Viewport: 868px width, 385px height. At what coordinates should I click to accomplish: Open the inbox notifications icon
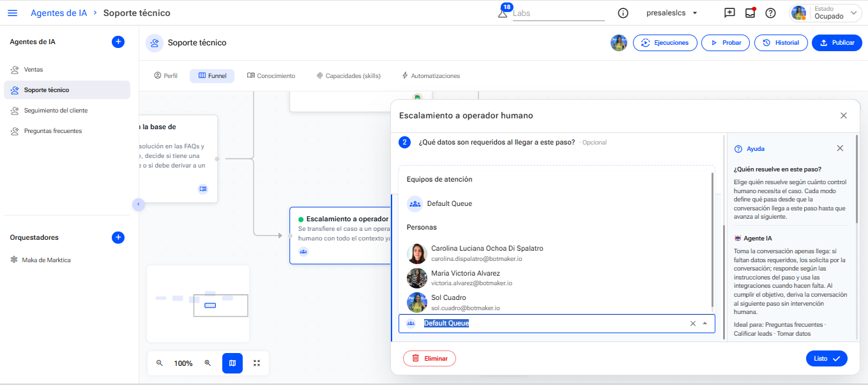[x=750, y=13]
